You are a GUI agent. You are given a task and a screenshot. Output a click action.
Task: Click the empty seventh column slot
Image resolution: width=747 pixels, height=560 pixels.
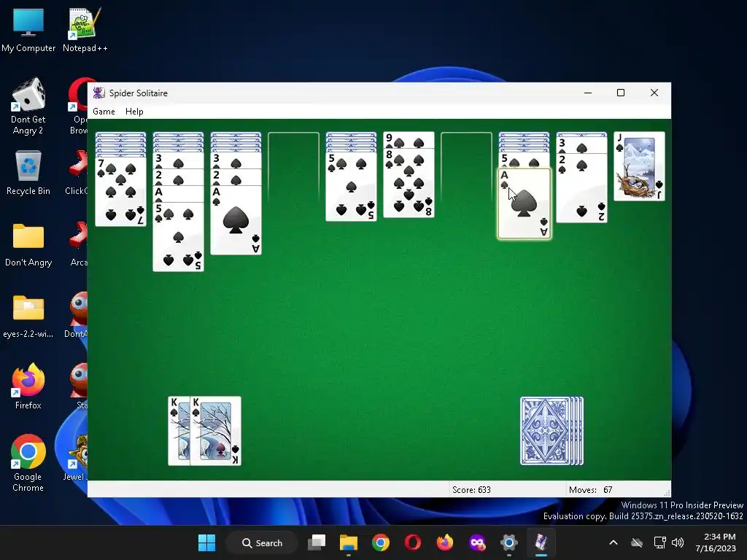[466, 167]
